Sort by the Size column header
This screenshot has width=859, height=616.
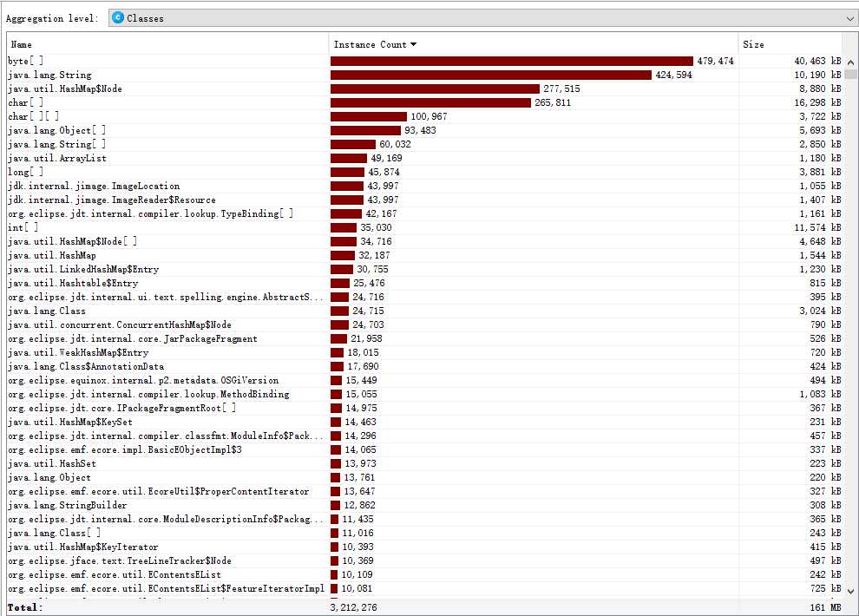click(x=790, y=44)
